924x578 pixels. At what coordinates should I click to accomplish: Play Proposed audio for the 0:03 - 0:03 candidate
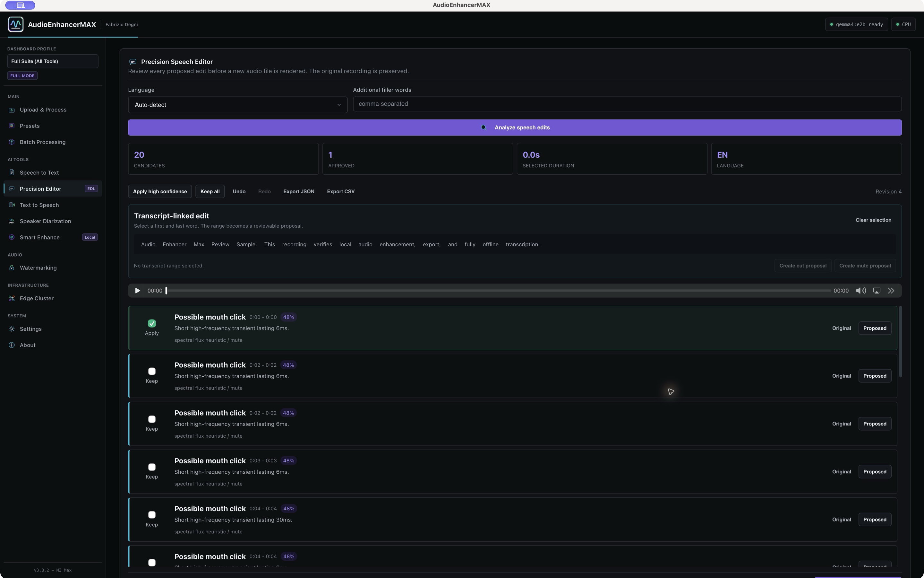point(875,472)
